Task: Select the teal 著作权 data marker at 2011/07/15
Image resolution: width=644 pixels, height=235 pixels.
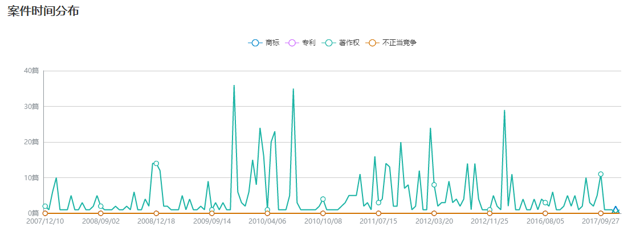Action: [378, 202]
